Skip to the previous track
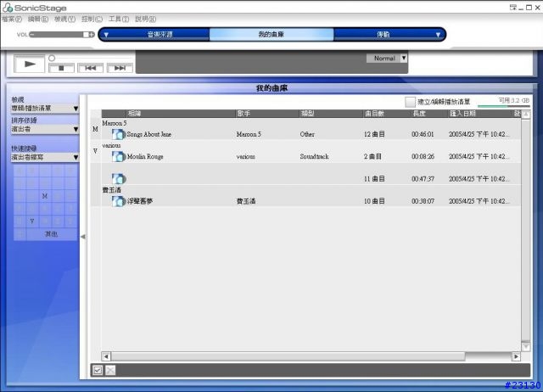 coord(91,68)
